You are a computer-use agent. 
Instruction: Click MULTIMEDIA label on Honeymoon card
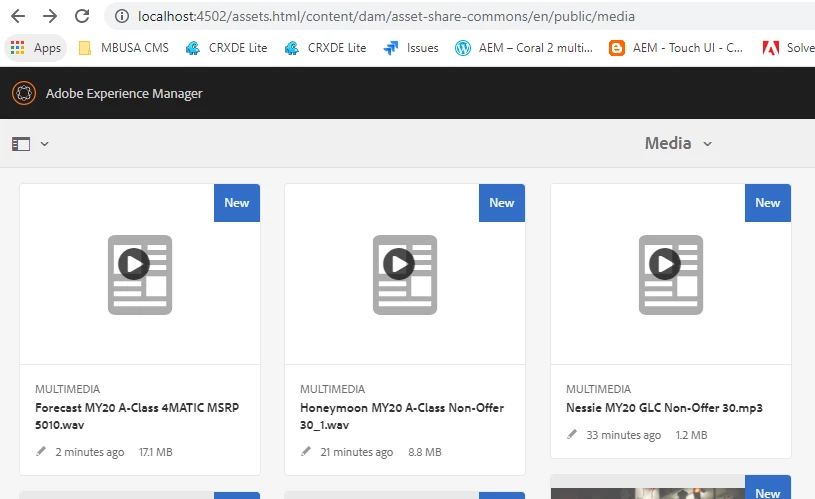[333, 389]
